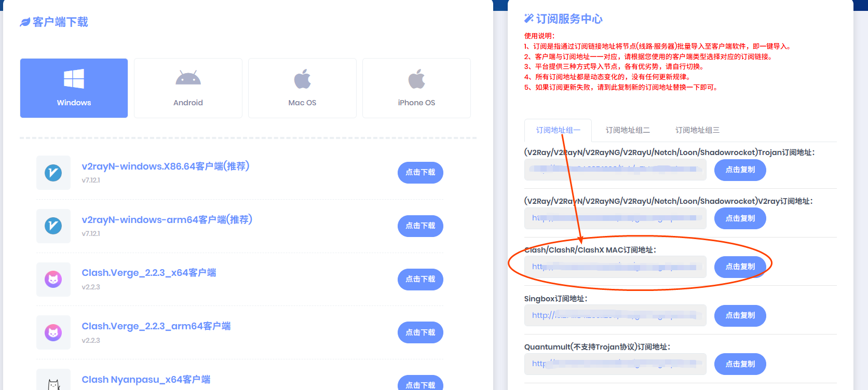Open Clash Nyanpasu_x64客户端 title link
Viewport: 868px width, 390px height.
pyautogui.click(x=146, y=380)
